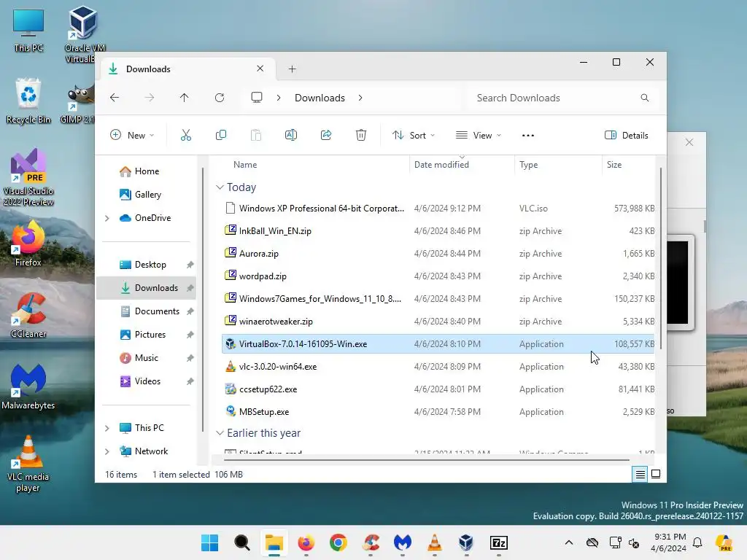Open the Sort dropdown menu
Image resolution: width=747 pixels, height=560 pixels.
point(413,135)
